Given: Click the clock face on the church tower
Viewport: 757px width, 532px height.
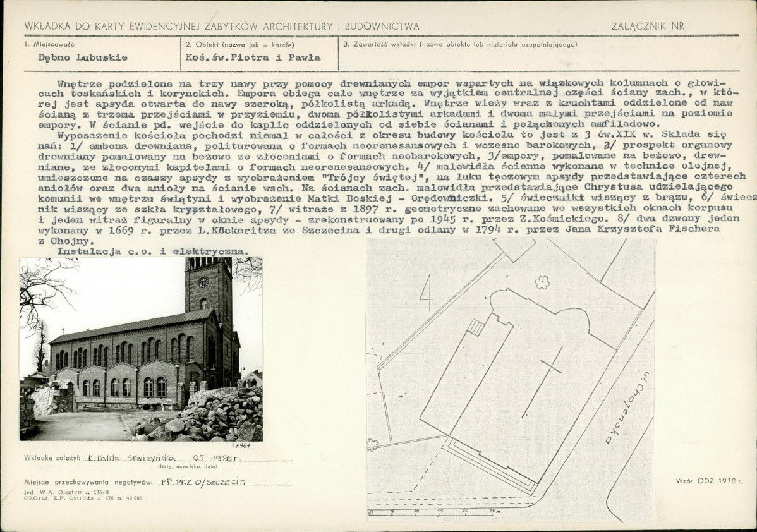Looking at the screenshot, I should tap(203, 282).
